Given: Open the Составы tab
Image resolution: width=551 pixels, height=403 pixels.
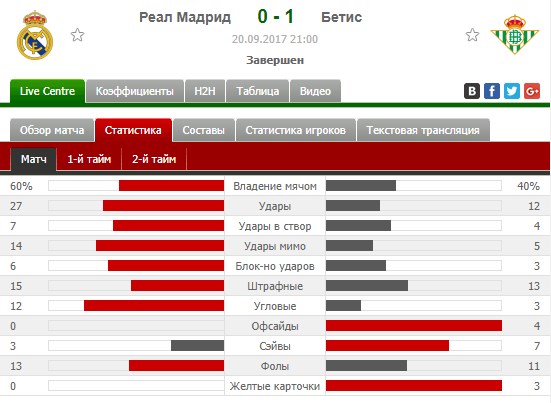Looking at the screenshot, I should (204, 130).
